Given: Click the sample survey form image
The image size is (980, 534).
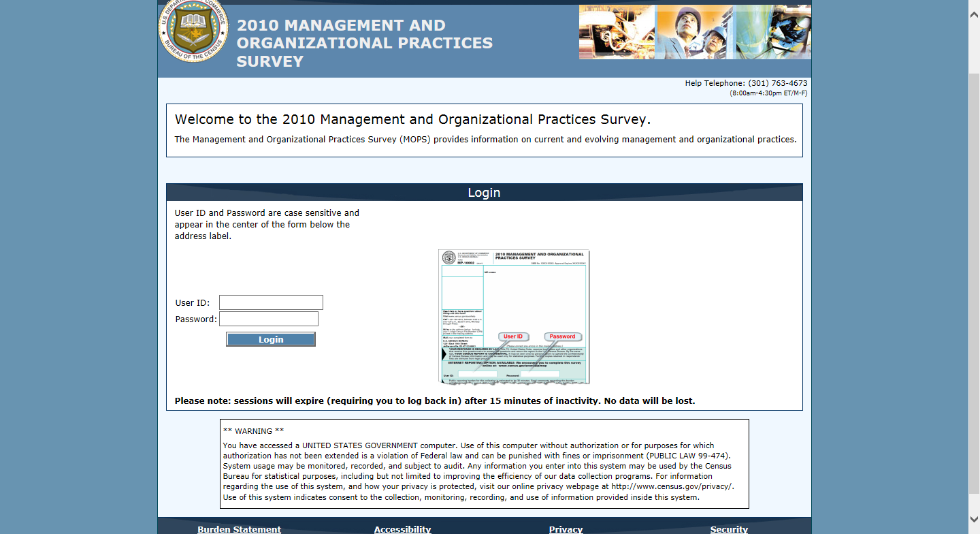Looking at the screenshot, I should point(514,317).
